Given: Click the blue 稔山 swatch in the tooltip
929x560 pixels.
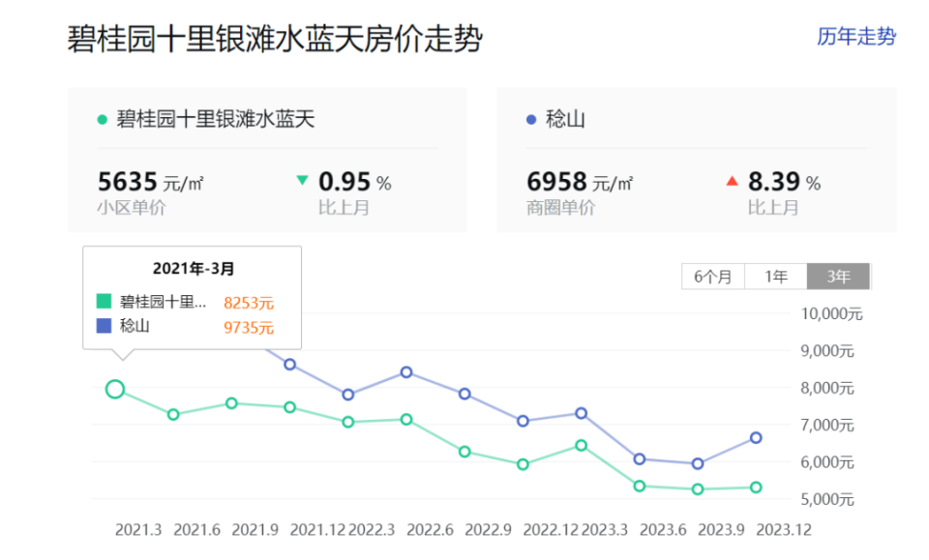Looking at the screenshot, I should click(104, 326).
